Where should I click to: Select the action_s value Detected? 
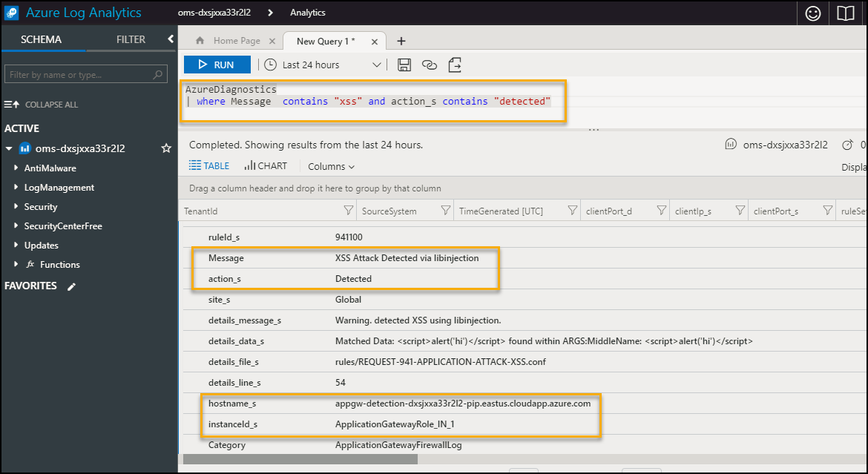353,278
